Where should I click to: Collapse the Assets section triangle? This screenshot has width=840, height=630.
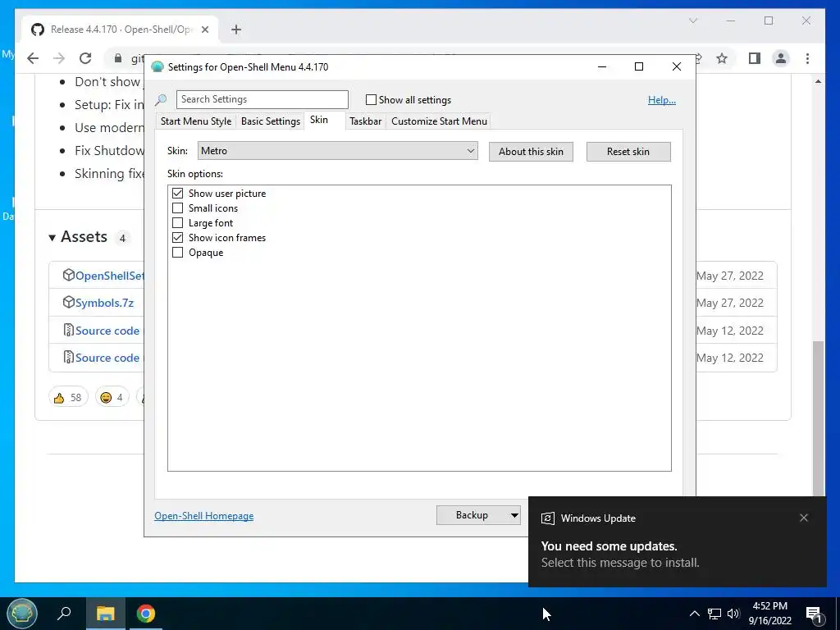click(52, 237)
